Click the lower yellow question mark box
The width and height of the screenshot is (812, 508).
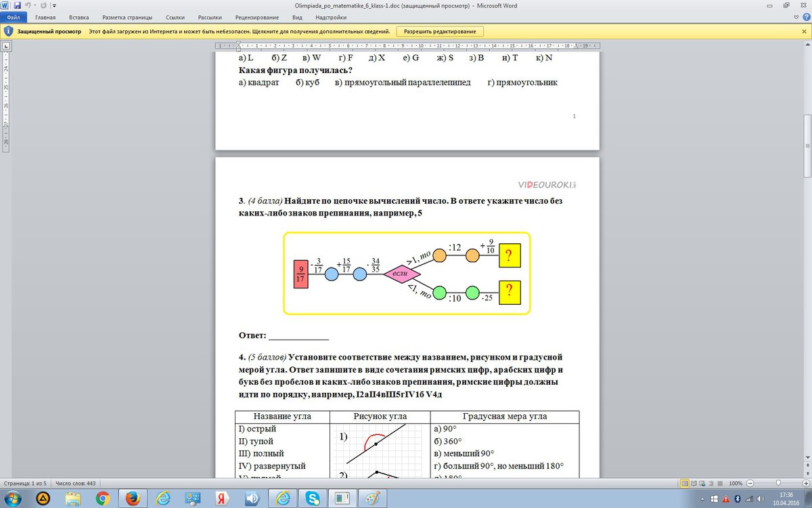(510, 293)
